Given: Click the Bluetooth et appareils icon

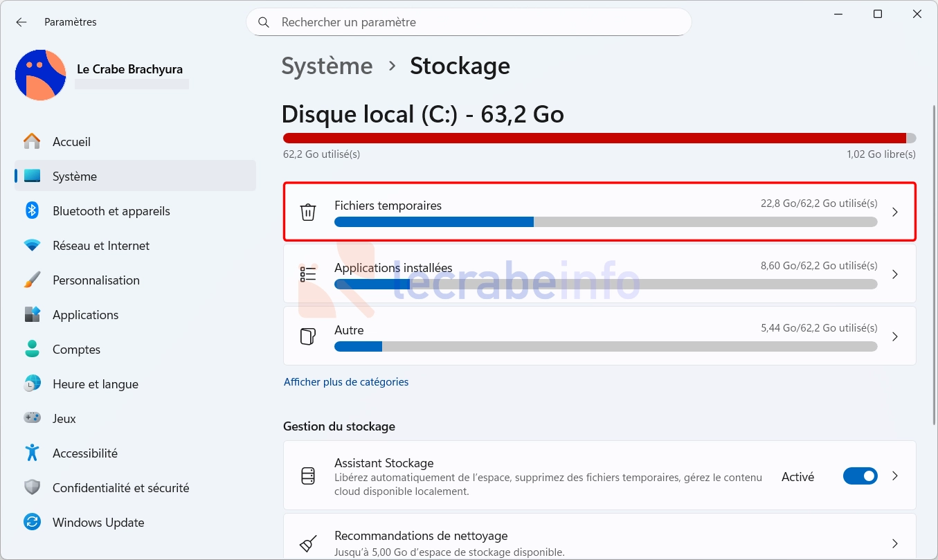Looking at the screenshot, I should click(32, 210).
